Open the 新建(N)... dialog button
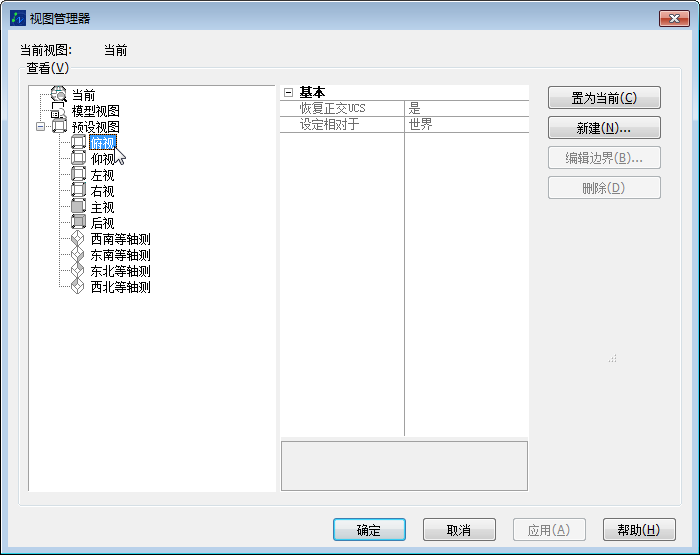Screen dimensions: 700x555 (x=604, y=128)
